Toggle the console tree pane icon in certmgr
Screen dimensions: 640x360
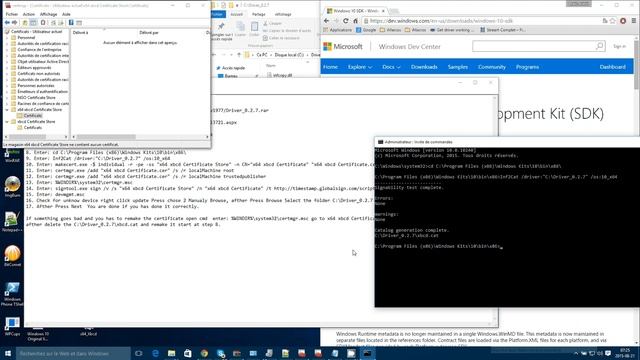(x=33, y=23)
